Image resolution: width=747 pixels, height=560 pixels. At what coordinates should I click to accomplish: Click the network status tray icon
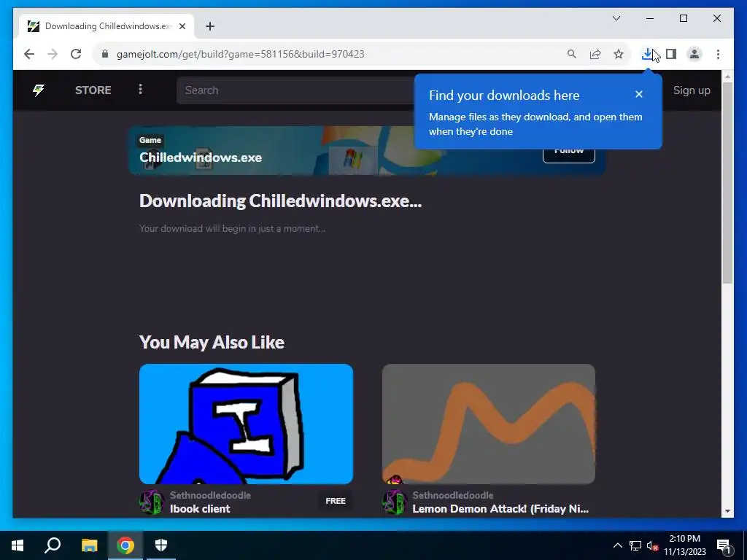[635, 545]
